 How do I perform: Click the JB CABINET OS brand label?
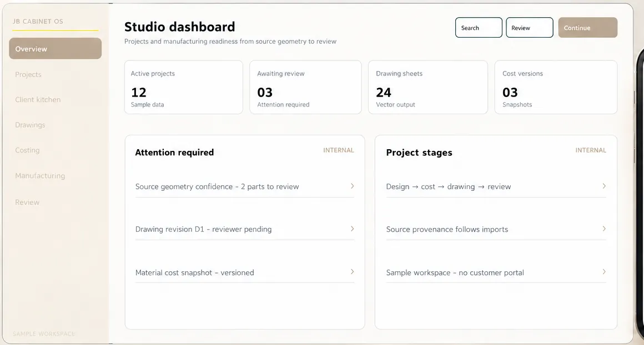tap(38, 21)
